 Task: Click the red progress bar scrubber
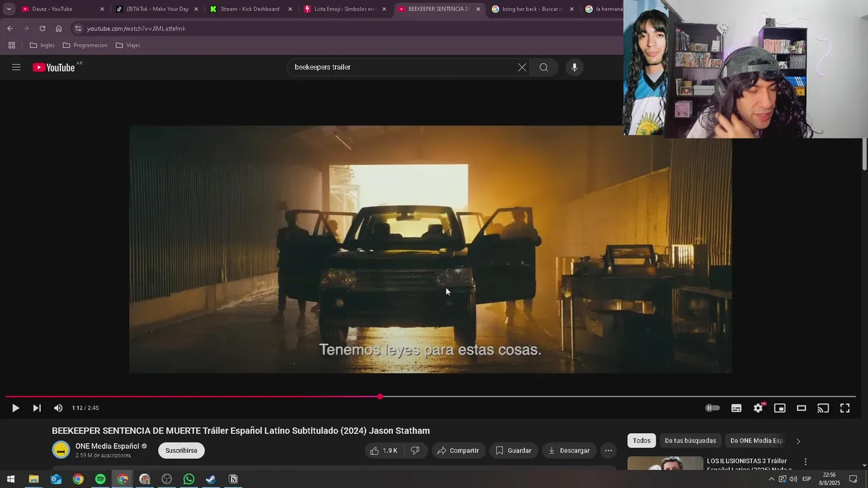(x=380, y=396)
